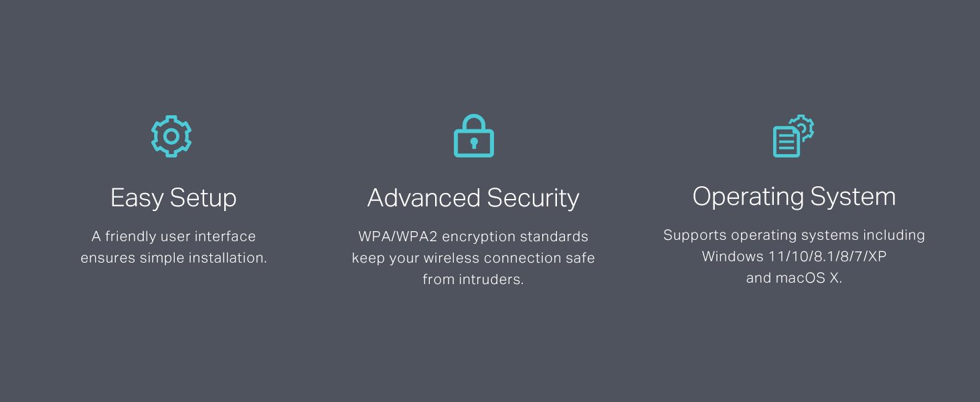Click the "A friendly user interface" line
Image resolution: width=980 pixels, height=402 pixels.
(x=173, y=237)
